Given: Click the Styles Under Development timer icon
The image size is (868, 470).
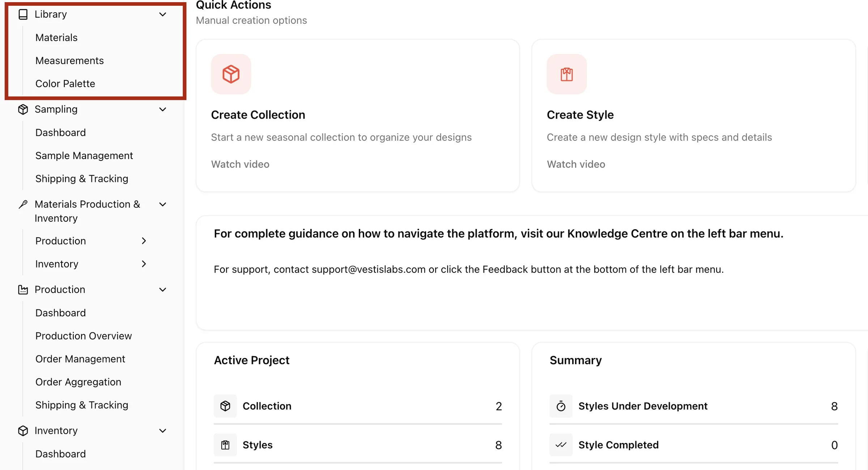Looking at the screenshot, I should click(x=561, y=406).
